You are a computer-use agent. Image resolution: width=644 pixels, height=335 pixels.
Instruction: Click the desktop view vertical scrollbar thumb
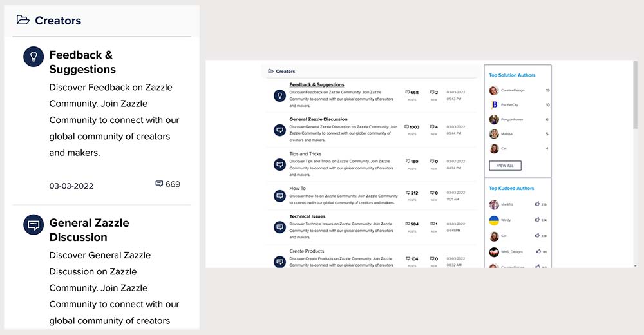(x=636, y=95)
